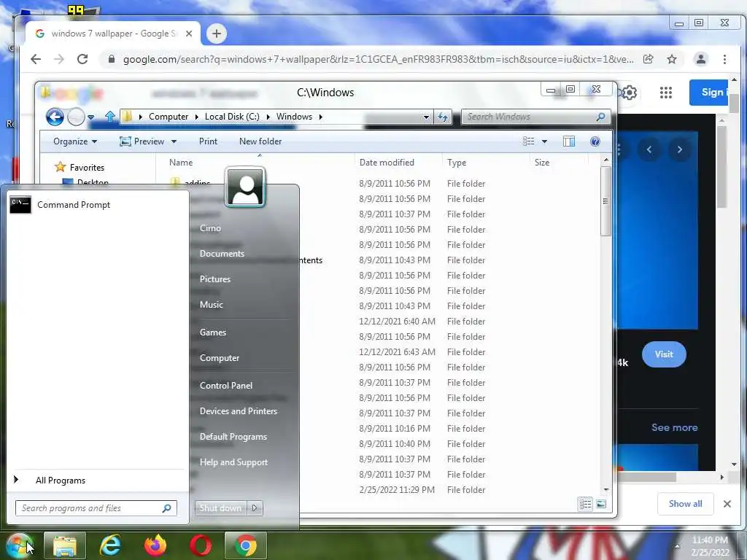Screen dimensions: 747x560
Task: Open Chrome profile avatar
Action: point(701,59)
